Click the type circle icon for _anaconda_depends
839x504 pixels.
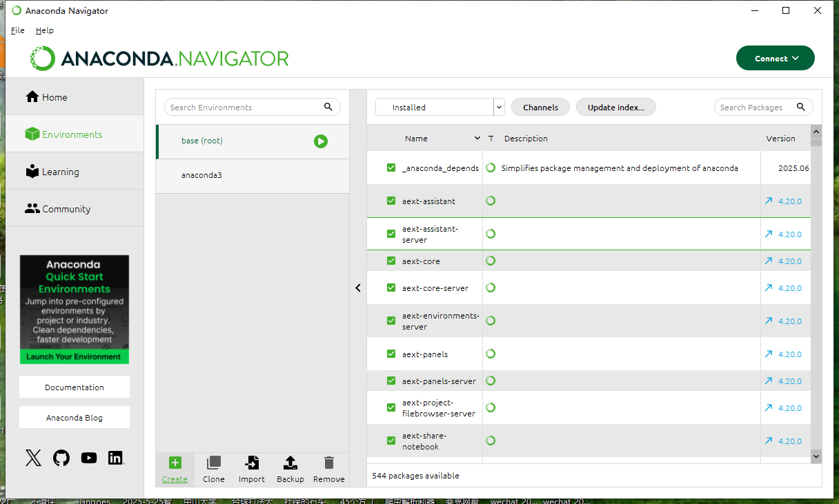[491, 168]
